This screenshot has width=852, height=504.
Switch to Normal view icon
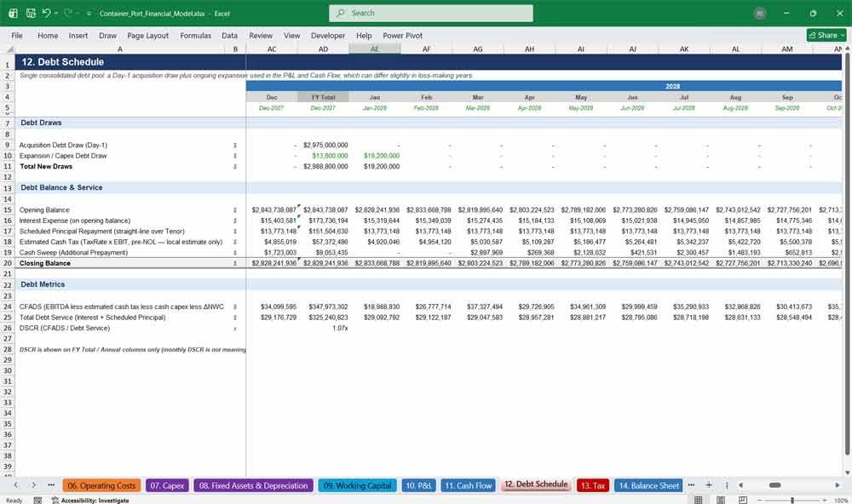tap(699, 500)
